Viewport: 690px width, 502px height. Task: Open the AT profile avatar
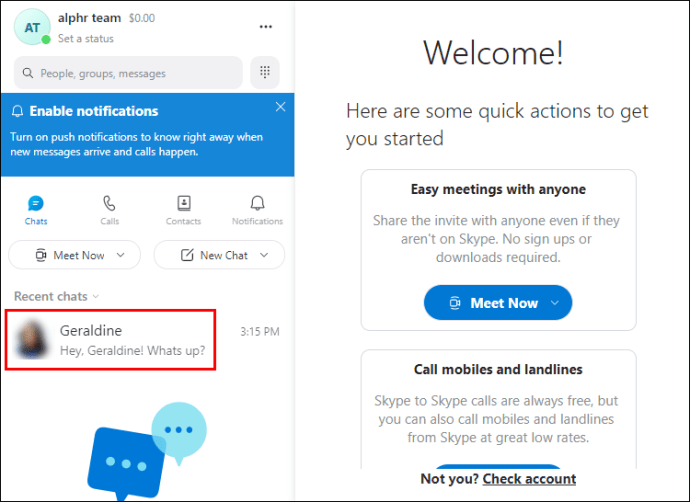pos(32,27)
